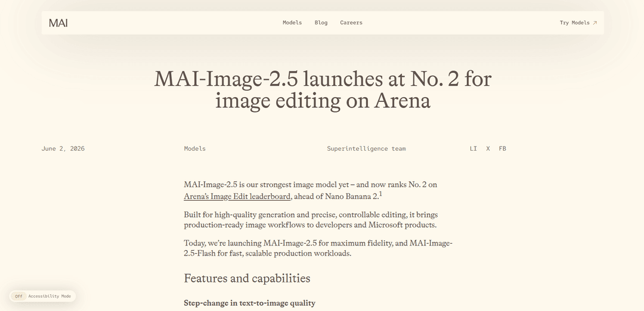Open the Careers navigation link
Screen dimensions: 644x311
tap(351, 23)
